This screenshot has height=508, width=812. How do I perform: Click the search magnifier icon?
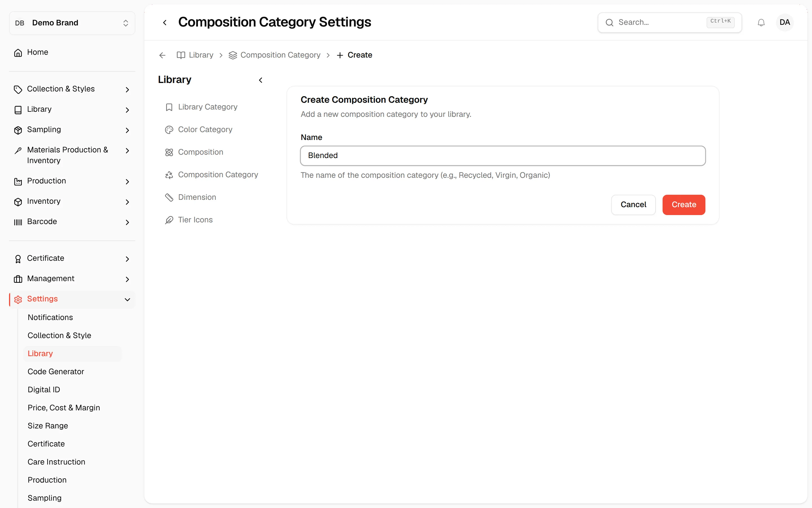tap(609, 23)
